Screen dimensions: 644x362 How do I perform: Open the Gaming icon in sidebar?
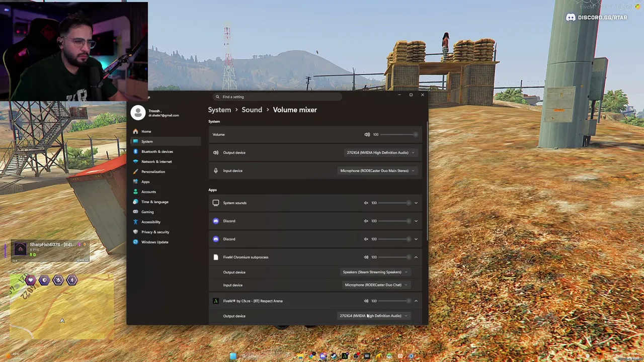135,212
